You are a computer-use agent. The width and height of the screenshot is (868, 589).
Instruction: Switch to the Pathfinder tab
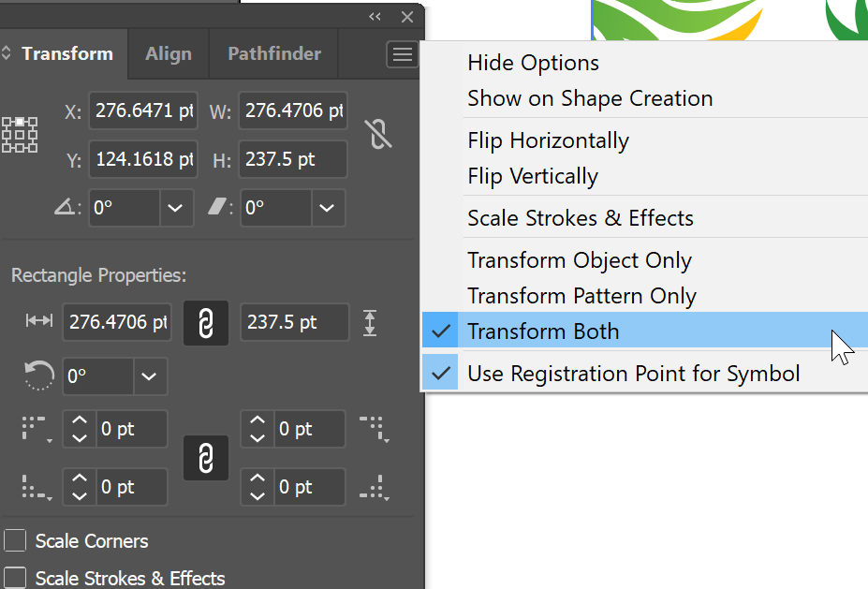click(x=272, y=53)
